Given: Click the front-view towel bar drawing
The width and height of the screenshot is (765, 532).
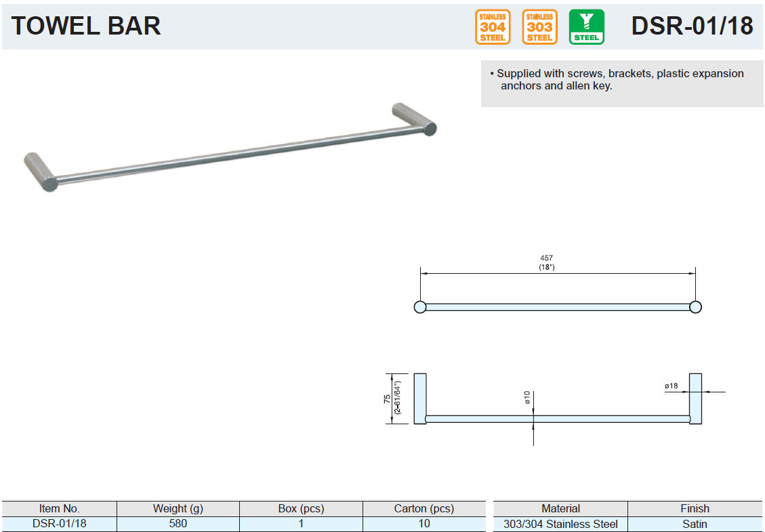Looking at the screenshot, I should tap(558, 398).
